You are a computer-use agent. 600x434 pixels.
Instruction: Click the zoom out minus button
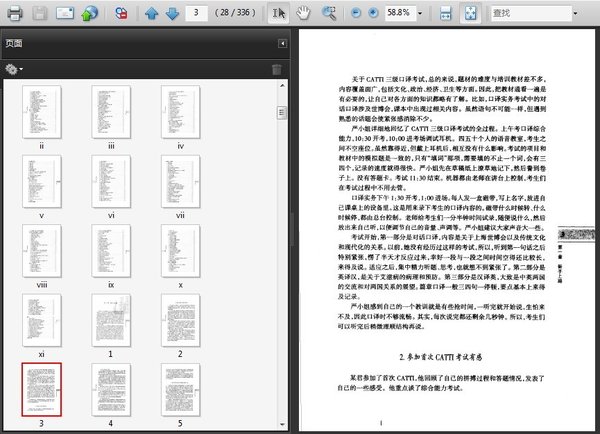click(x=359, y=14)
